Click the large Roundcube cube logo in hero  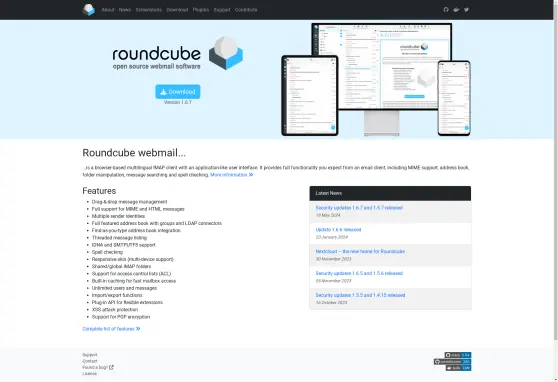(x=226, y=53)
